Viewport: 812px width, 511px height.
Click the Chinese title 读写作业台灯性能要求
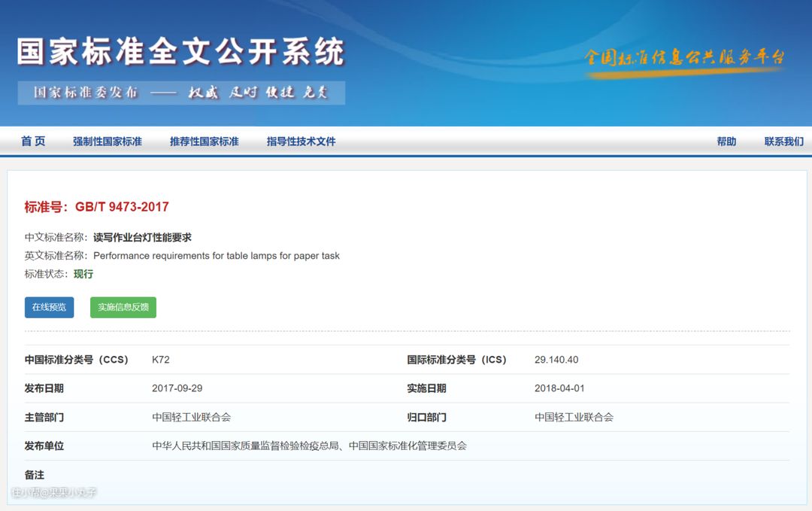142,238
